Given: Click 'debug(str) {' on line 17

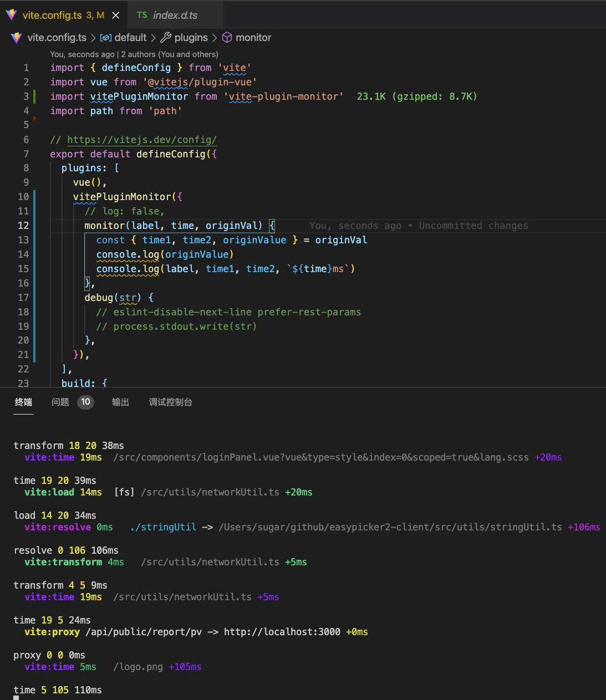Looking at the screenshot, I should click(119, 298).
